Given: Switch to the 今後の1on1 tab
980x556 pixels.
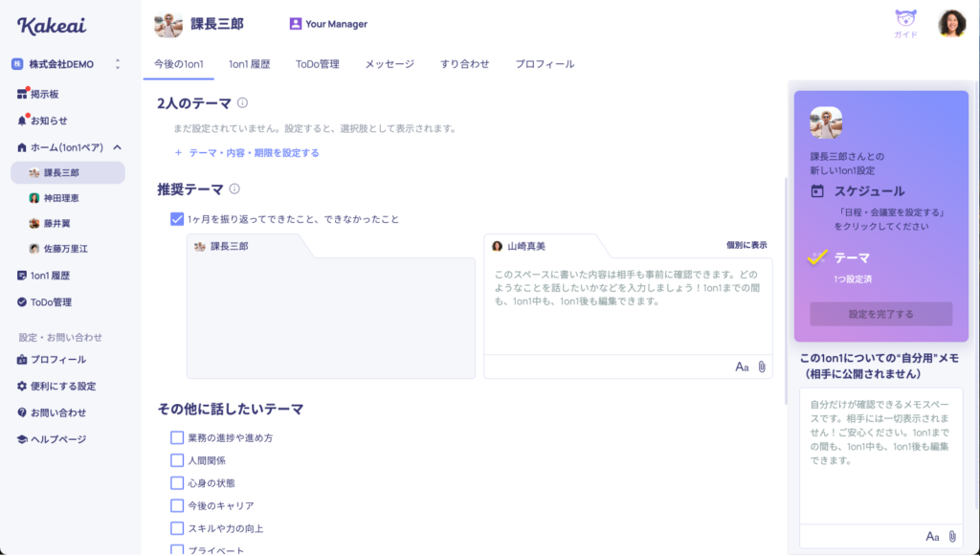Looking at the screenshot, I should [x=179, y=64].
